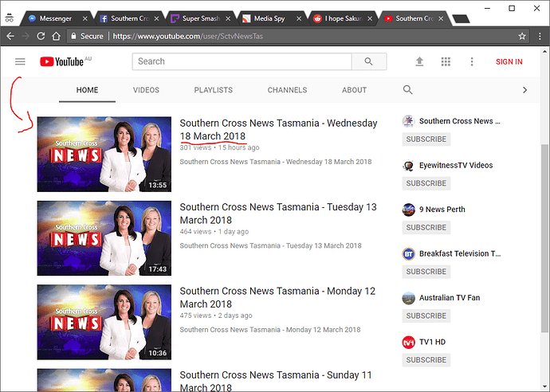Close the Super Smash tab

[x=228, y=18]
